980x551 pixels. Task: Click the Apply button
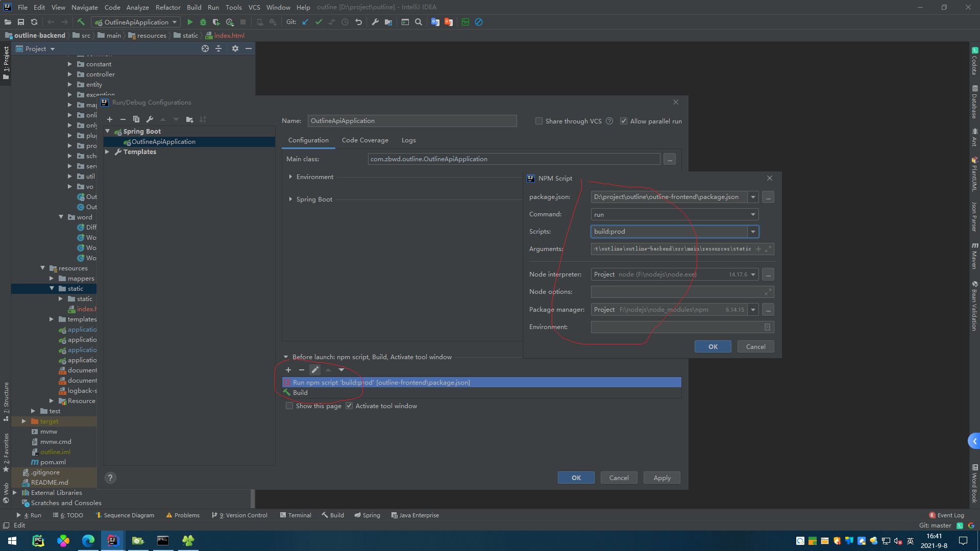pyautogui.click(x=661, y=478)
